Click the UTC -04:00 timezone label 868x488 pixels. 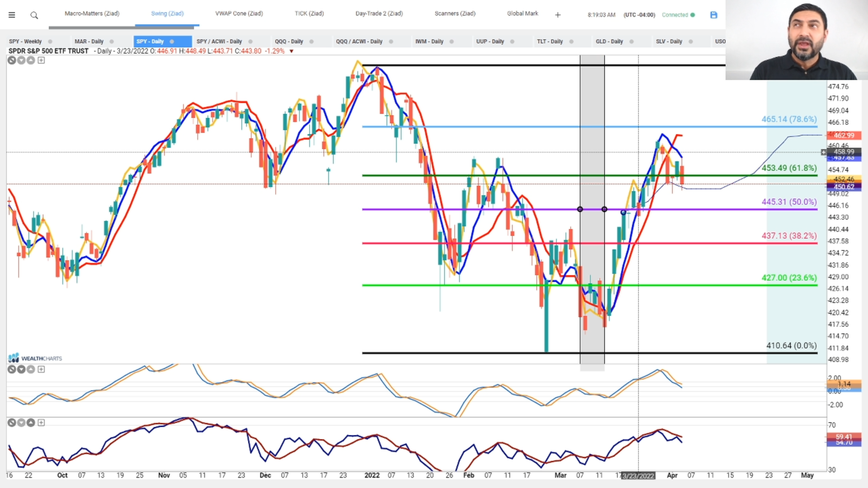pos(639,15)
